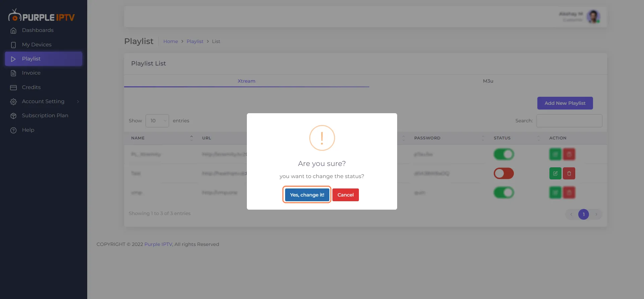Click delete trash icon in second row

(569, 173)
